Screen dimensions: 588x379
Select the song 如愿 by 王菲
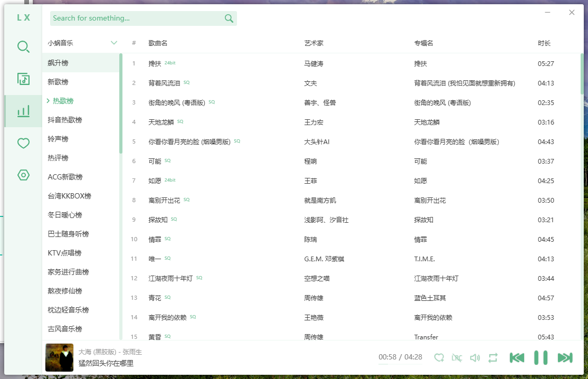[x=154, y=181]
